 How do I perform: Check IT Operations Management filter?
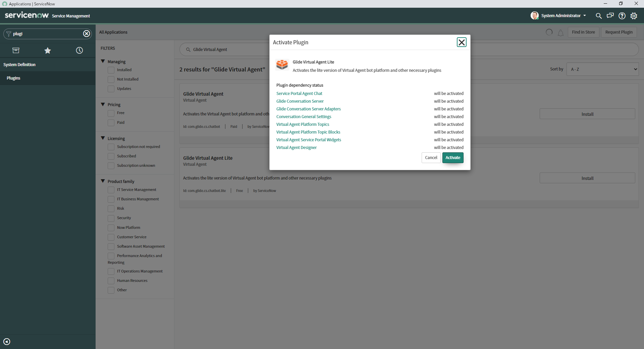point(111,271)
